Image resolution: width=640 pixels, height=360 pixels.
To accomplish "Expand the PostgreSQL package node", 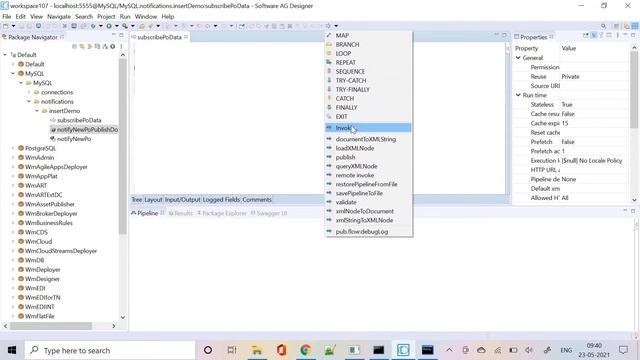I will (x=13, y=148).
